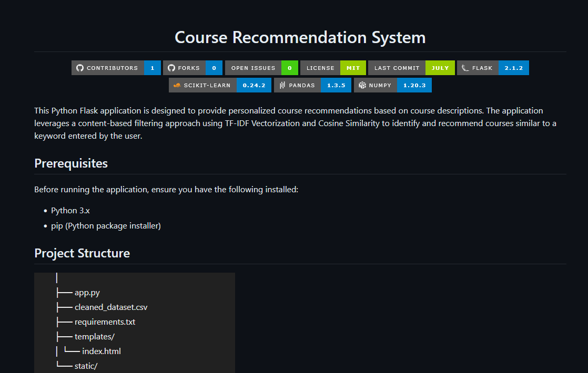588x373 pixels.
Task: Click the forks count '0' value
Action: click(214, 68)
